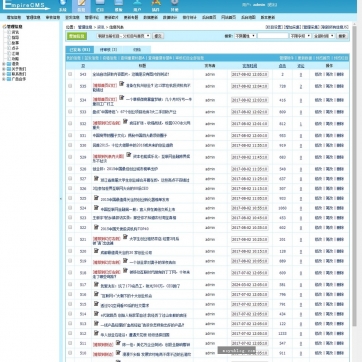Collapse the left sidebar with the divider arrow
362x362 pixels.
pyautogui.click(x=61, y=199)
